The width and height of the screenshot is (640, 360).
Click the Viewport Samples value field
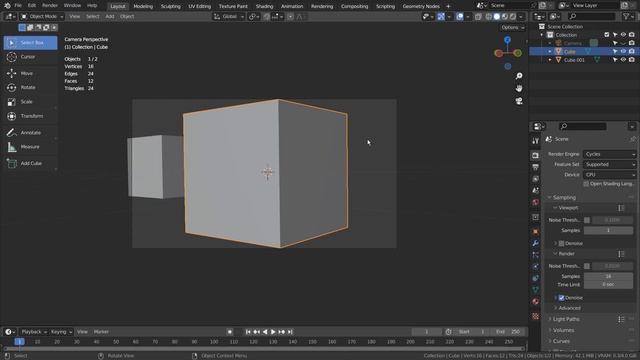click(608, 231)
